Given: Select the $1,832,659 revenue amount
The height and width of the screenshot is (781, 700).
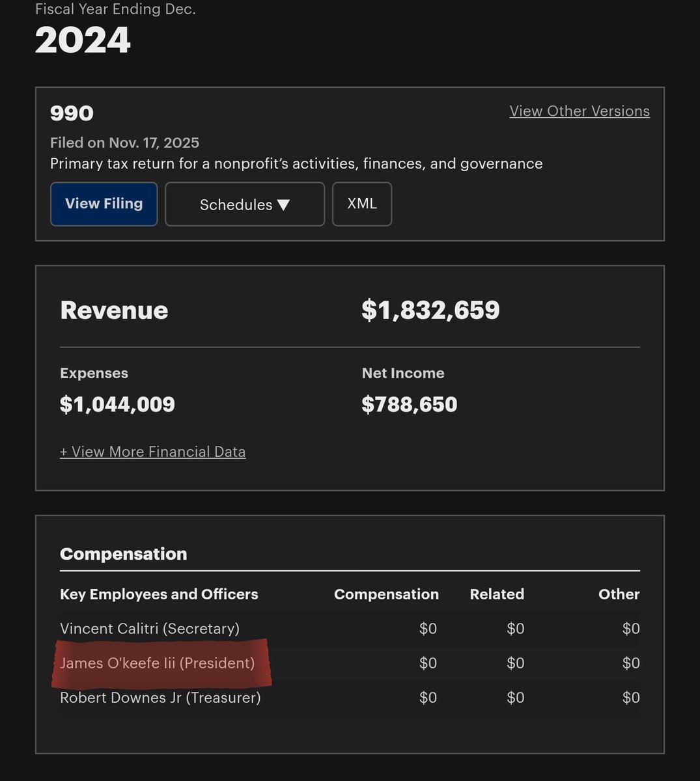Looking at the screenshot, I should [430, 310].
